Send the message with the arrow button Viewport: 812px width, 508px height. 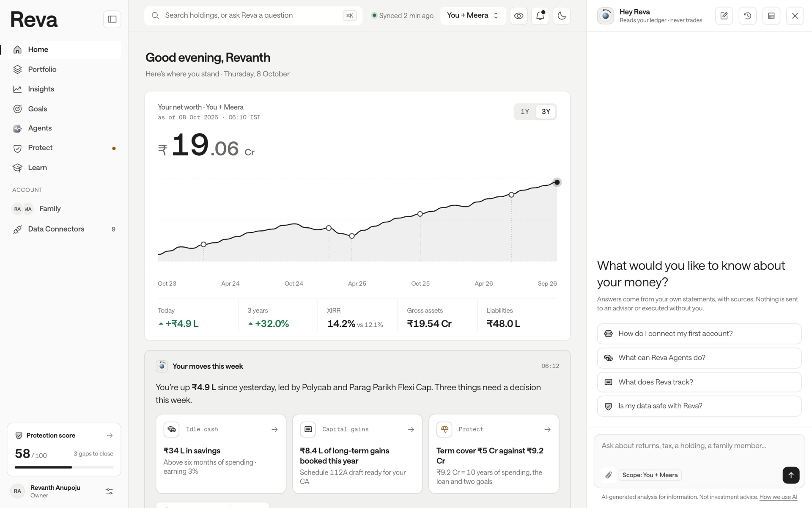coord(791,475)
